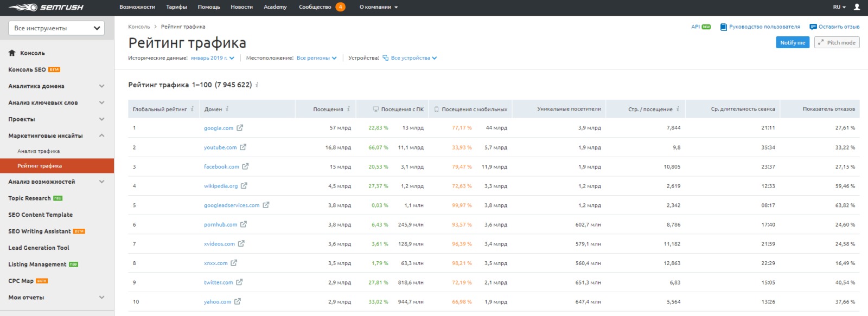
Task: Open twitter.com domain link
Action: point(219,282)
